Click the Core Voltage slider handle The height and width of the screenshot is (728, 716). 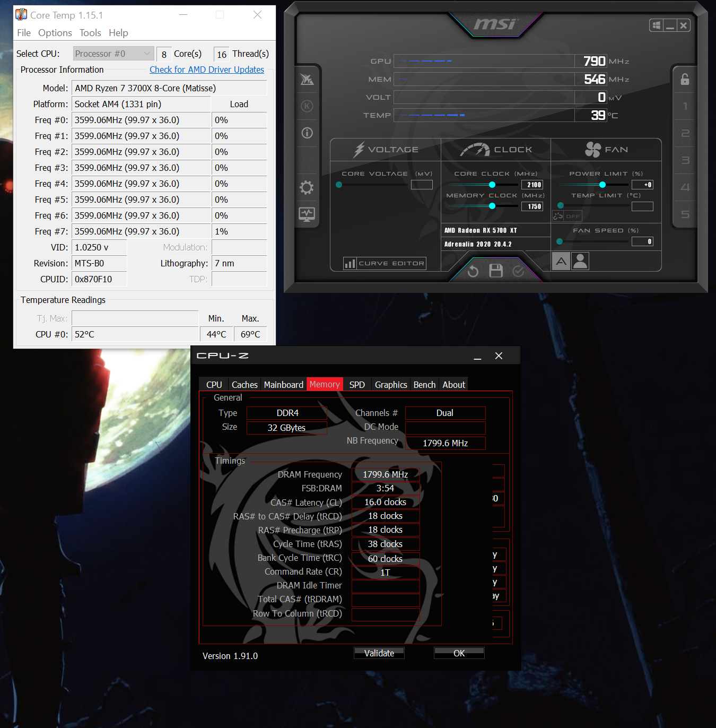pyautogui.click(x=339, y=185)
